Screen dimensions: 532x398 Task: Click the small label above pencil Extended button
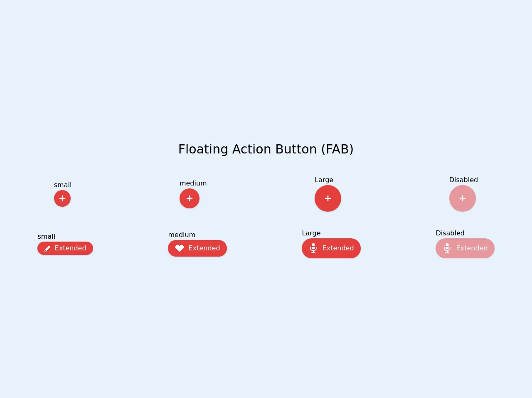click(x=47, y=237)
